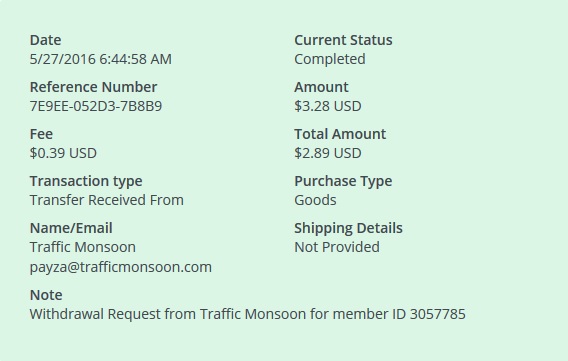Viewport: 568px width, 361px height.
Task: Click the Fee label
Action: point(41,134)
